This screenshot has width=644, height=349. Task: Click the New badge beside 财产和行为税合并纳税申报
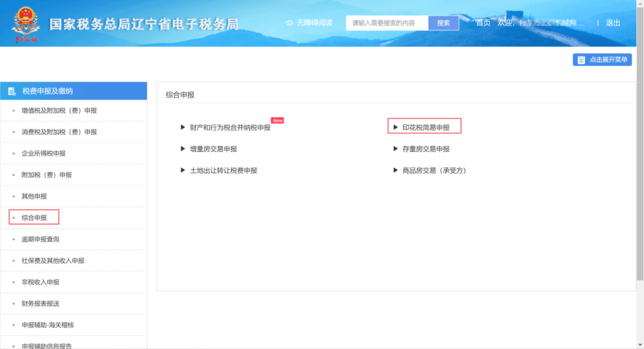click(278, 120)
